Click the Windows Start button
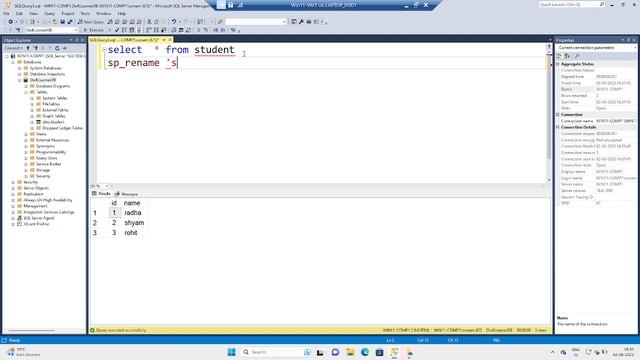Image resolution: width=640 pixels, height=360 pixels. (x=231, y=352)
